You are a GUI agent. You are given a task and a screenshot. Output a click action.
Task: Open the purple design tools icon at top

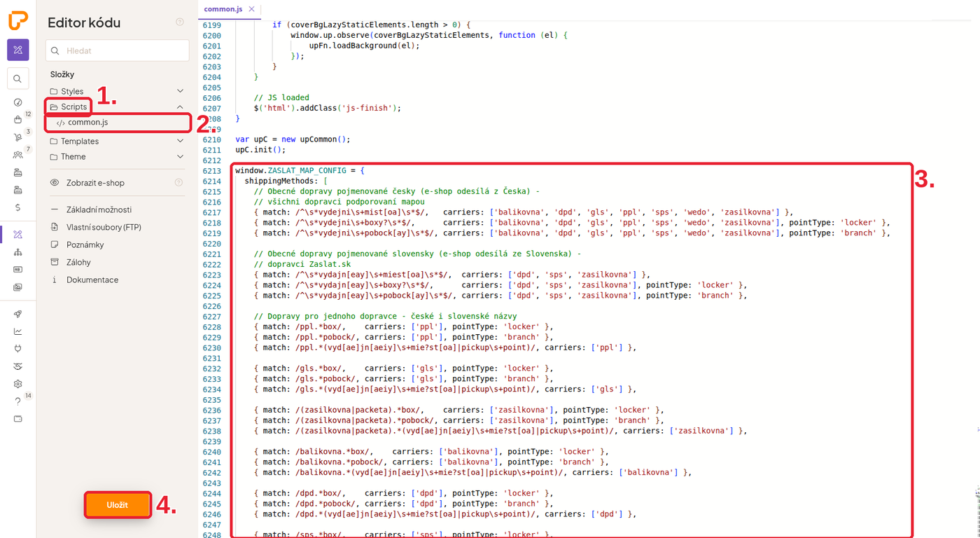point(18,50)
